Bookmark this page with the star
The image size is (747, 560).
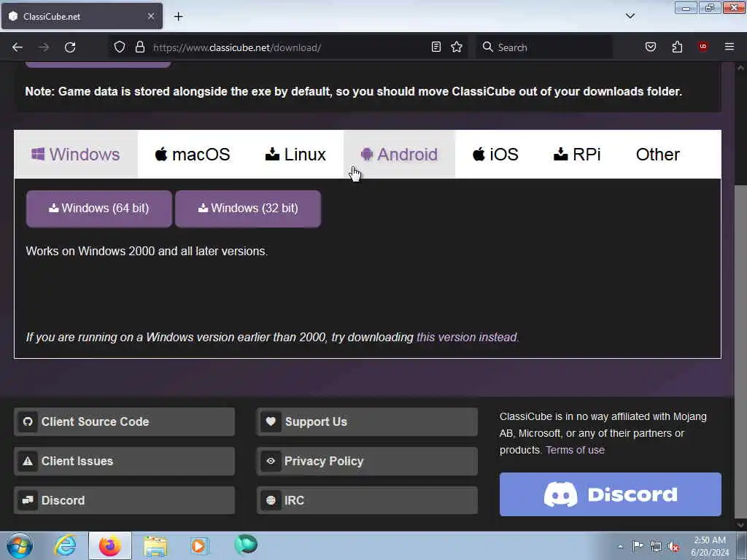pyautogui.click(x=457, y=47)
